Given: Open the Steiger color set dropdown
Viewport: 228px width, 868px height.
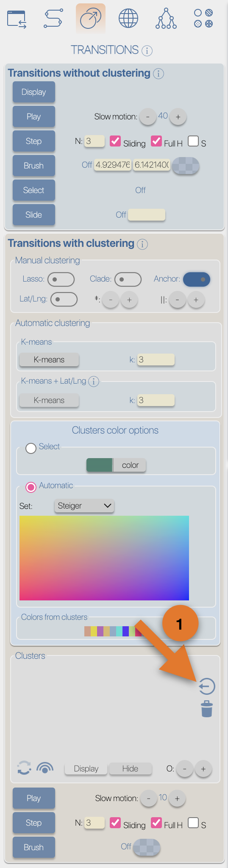Looking at the screenshot, I should tap(84, 506).
